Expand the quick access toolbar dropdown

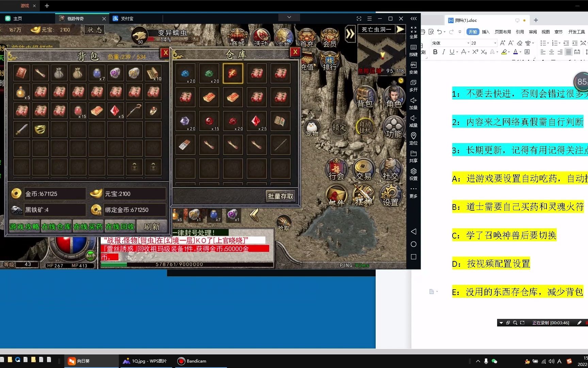click(460, 32)
